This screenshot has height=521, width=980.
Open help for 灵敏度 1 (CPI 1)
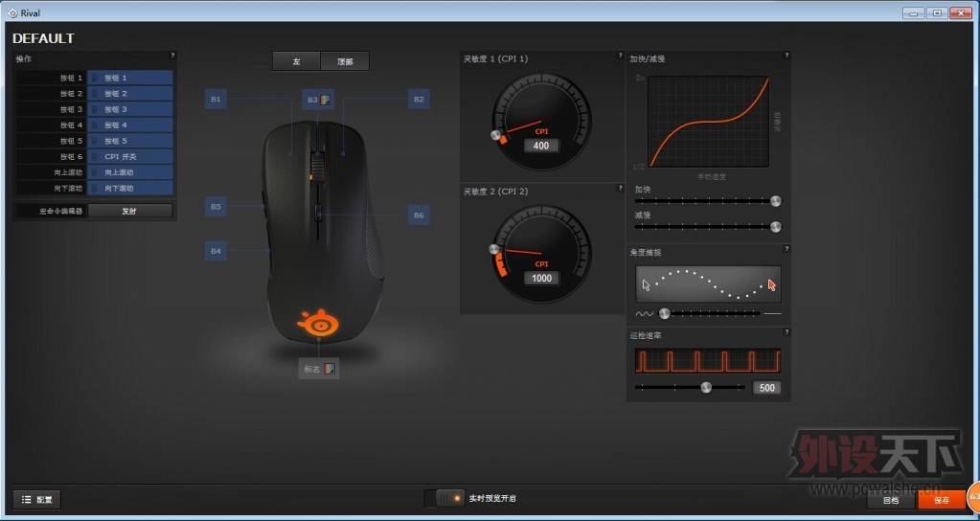point(620,56)
